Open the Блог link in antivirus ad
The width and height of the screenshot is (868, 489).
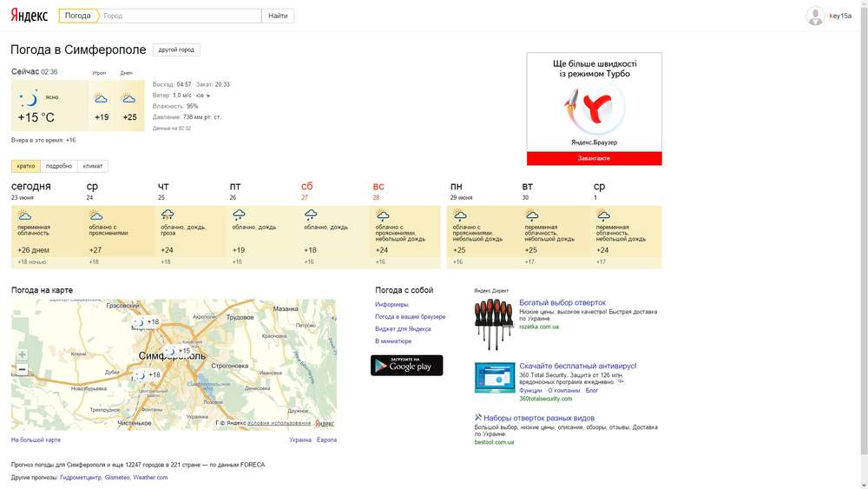(592, 391)
